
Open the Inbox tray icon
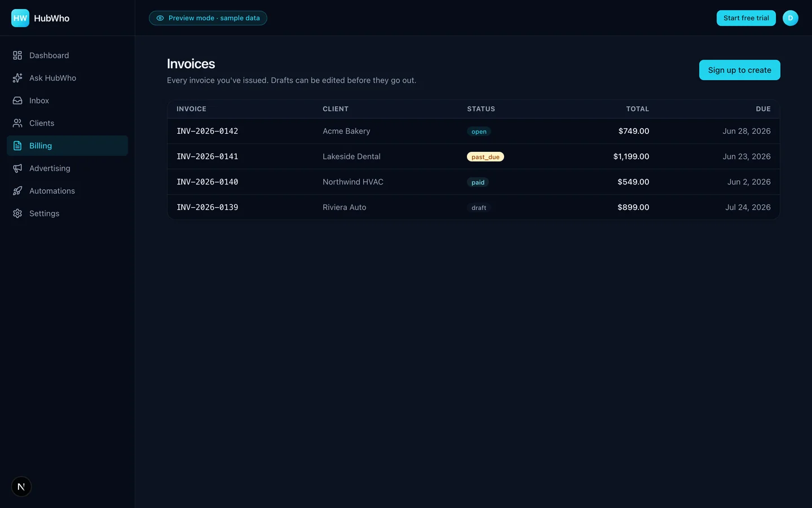coord(17,100)
